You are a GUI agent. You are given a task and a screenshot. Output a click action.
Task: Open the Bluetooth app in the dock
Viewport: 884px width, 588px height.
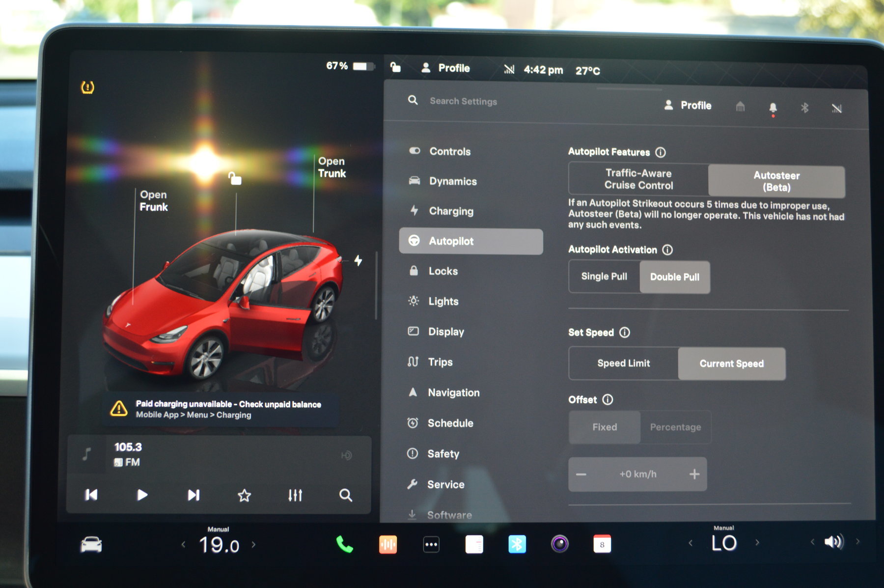pos(517,544)
